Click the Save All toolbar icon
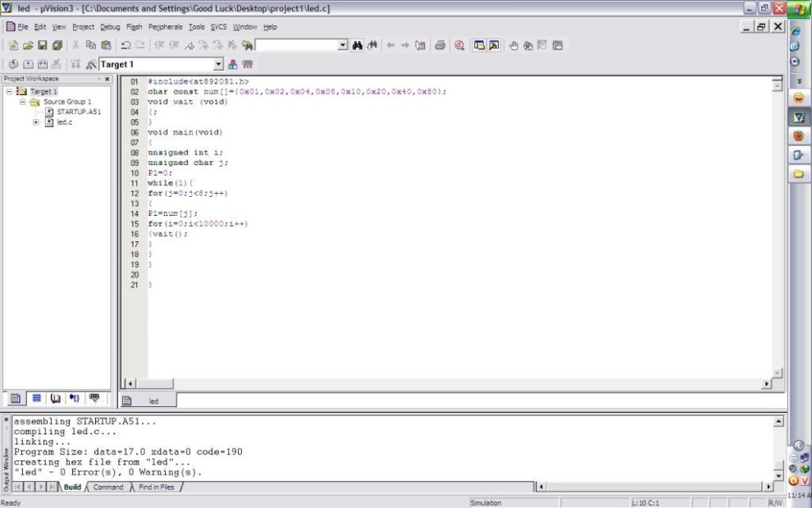This screenshot has width=812, height=508. (x=57, y=46)
